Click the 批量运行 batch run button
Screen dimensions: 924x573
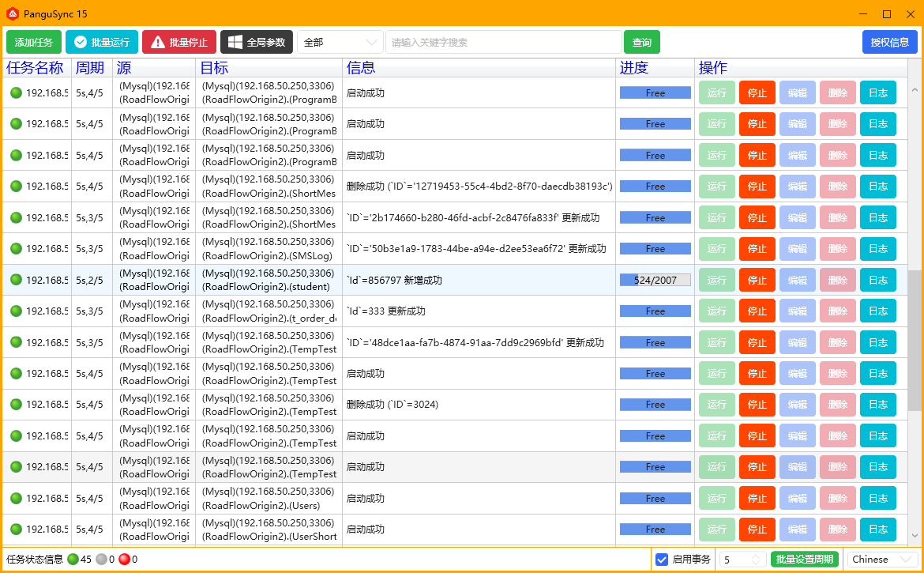[x=102, y=43]
